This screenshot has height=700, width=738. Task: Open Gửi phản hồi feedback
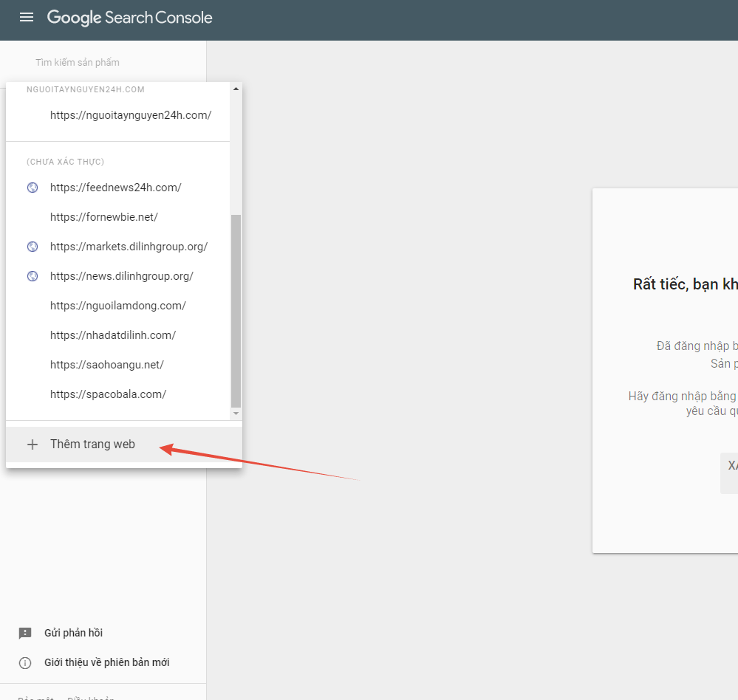tap(73, 634)
